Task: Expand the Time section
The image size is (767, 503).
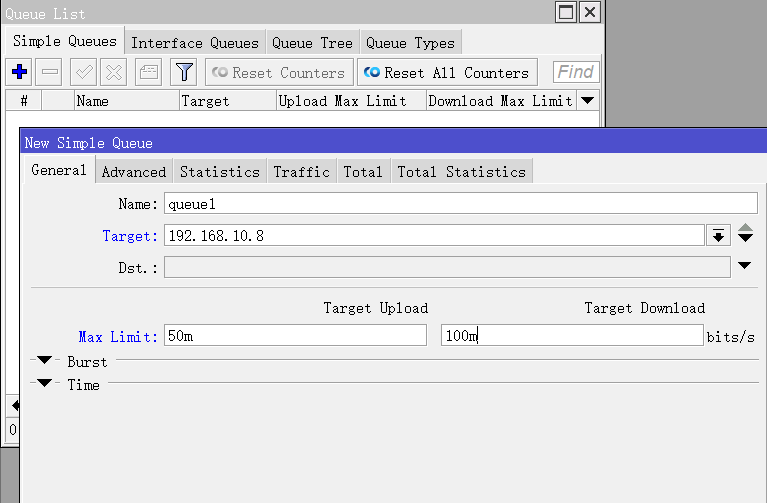Action: 44,384
